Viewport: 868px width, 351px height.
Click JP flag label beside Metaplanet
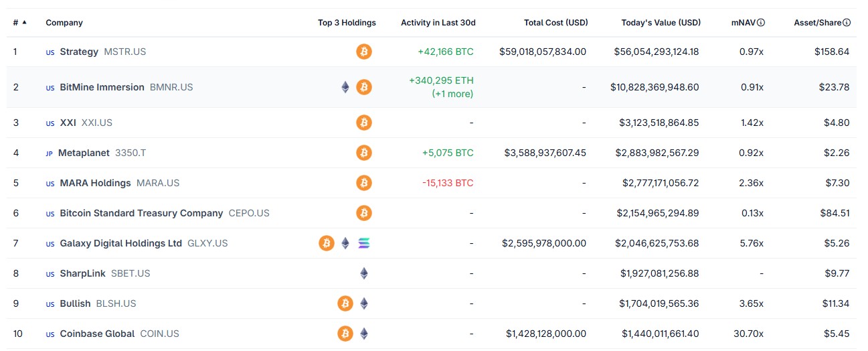(x=49, y=153)
